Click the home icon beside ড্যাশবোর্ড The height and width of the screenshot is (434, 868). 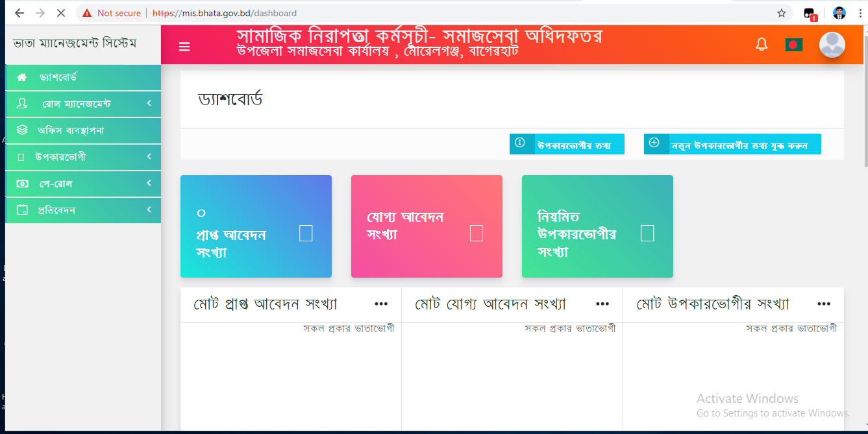(x=22, y=77)
